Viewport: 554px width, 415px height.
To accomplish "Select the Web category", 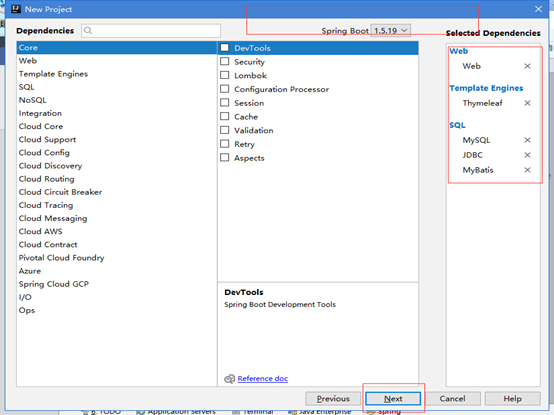I will click(x=117, y=61).
